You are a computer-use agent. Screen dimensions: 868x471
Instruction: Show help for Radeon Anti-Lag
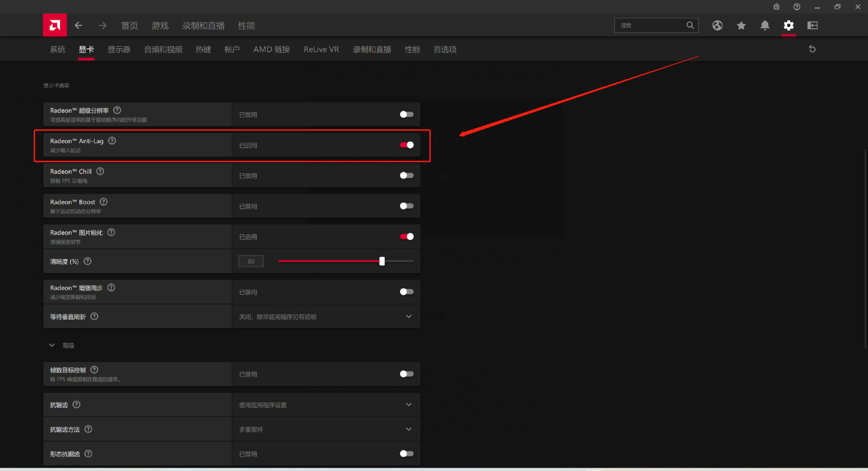coord(112,141)
